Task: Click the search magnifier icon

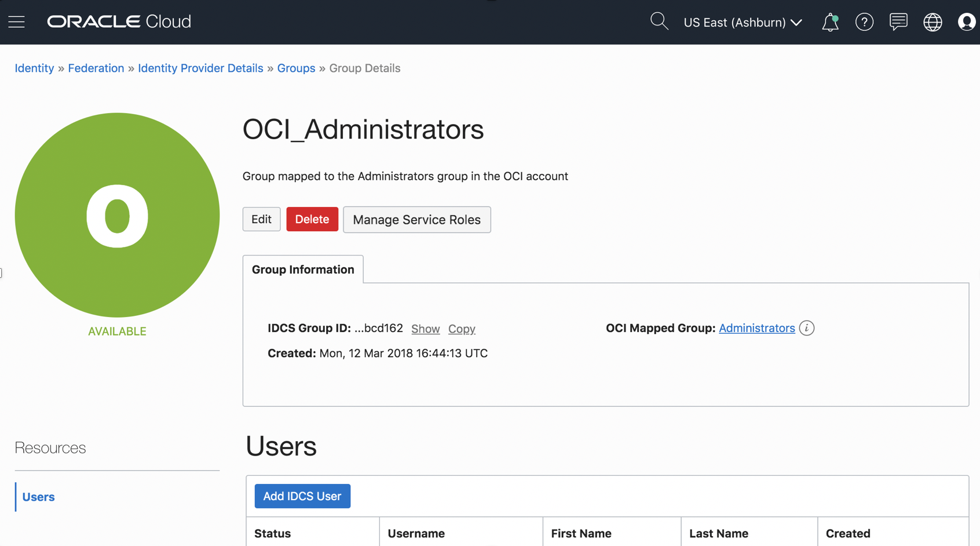Action: pos(659,21)
